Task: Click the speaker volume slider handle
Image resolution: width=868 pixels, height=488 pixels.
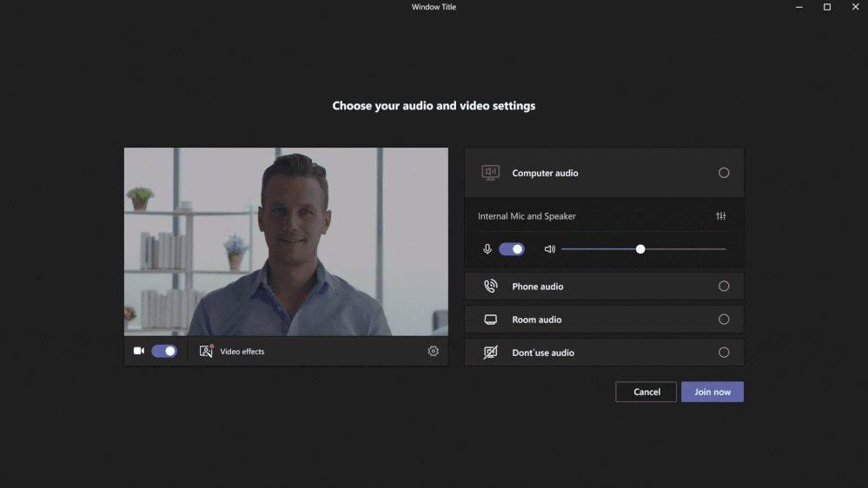Action: [640, 249]
